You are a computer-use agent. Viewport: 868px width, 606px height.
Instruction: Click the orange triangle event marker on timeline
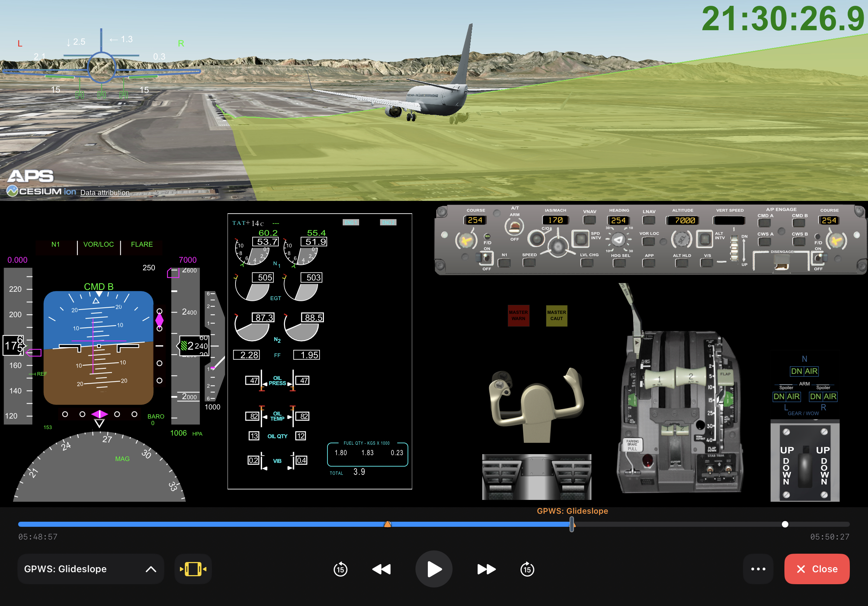(387, 524)
